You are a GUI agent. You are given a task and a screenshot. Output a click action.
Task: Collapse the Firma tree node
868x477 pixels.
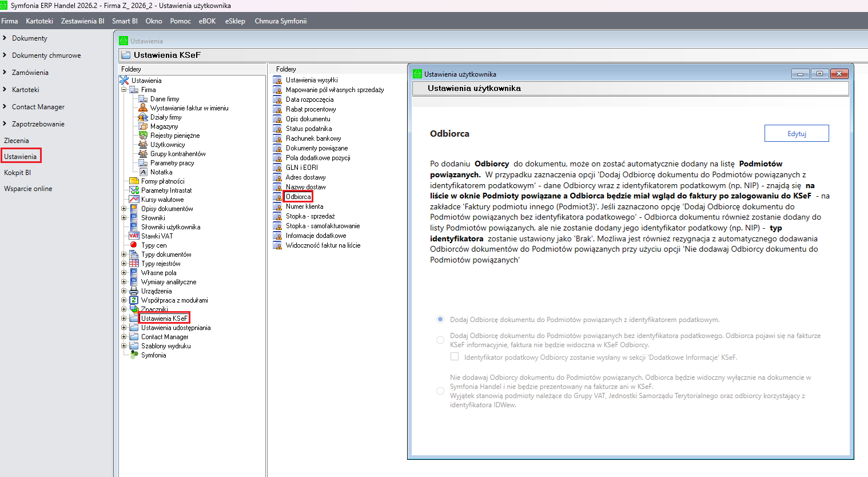point(124,90)
